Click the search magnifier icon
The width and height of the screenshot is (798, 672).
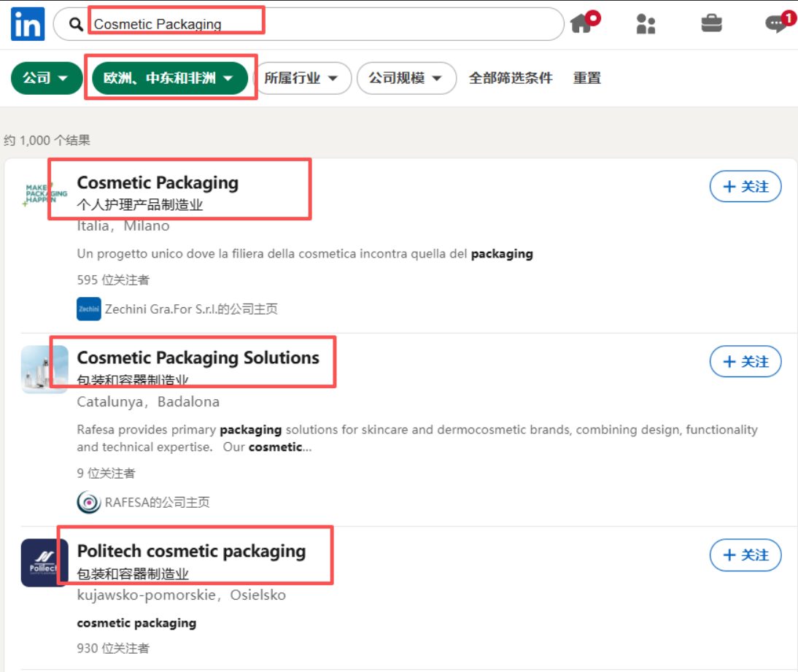(76, 24)
